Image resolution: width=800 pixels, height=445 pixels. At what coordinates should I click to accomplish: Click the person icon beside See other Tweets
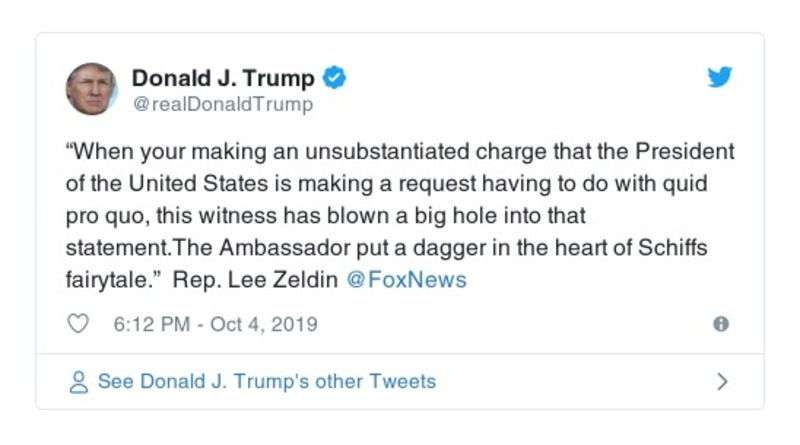[x=78, y=382]
